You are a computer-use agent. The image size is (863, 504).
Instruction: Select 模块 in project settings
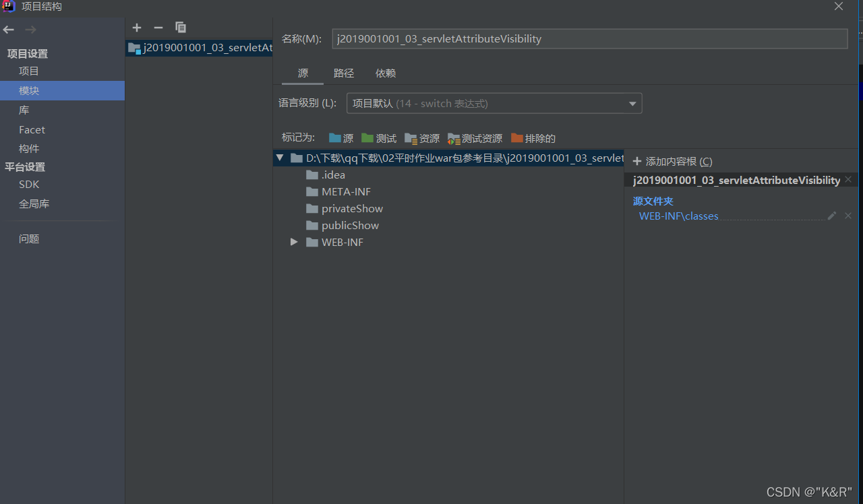tap(62, 90)
